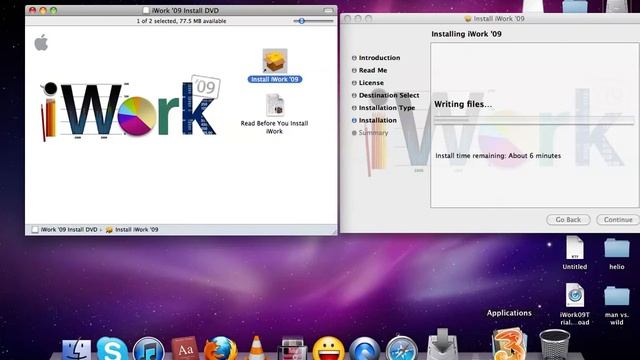The height and width of the screenshot is (360, 640).
Task: Close the iWork '09 Install DVD window
Action: click(x=33, y=10)
